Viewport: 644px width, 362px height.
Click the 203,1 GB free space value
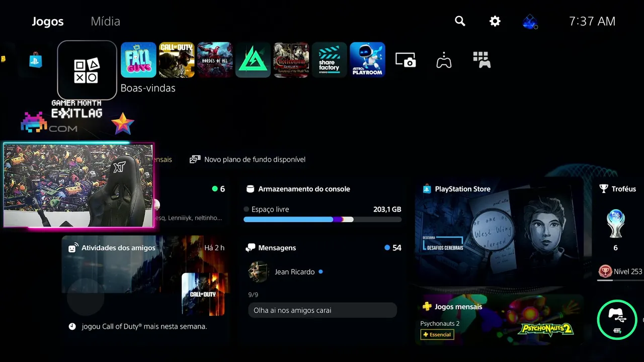(387, 209)
